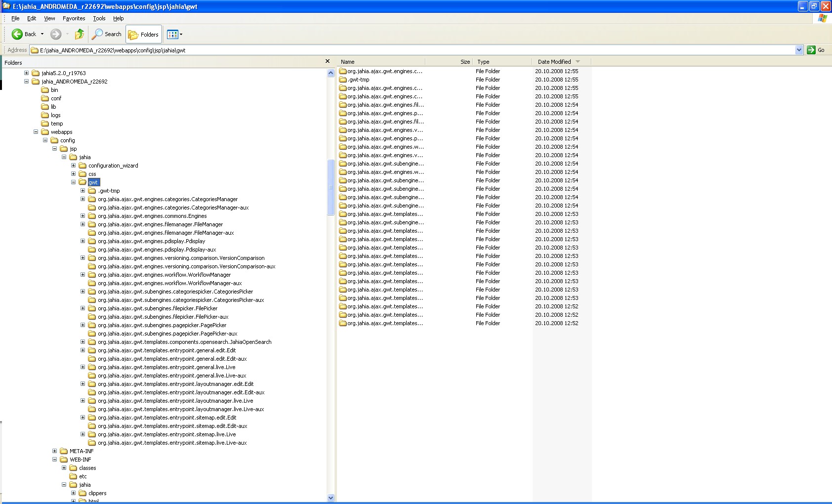Select .gwt-tmp folder icon in tree

92,191
